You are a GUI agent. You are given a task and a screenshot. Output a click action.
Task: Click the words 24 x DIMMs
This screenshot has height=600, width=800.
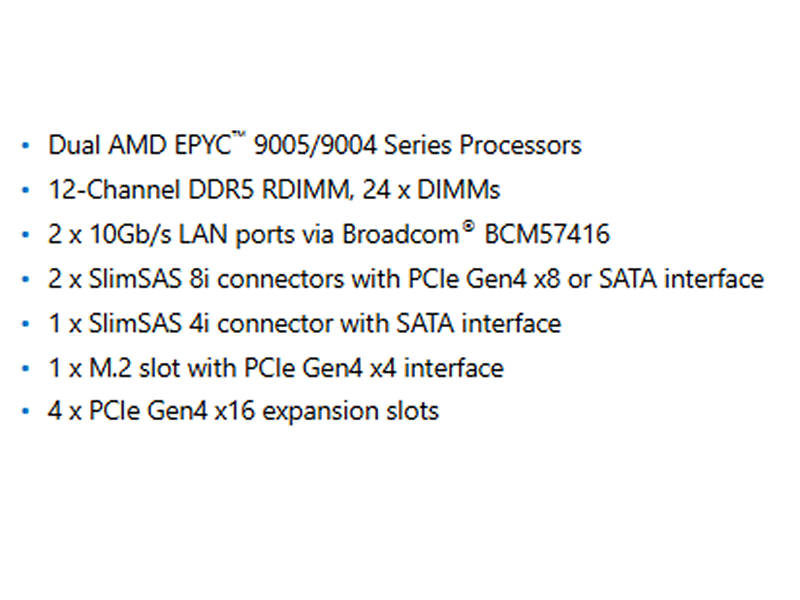[x=431, y=190]
